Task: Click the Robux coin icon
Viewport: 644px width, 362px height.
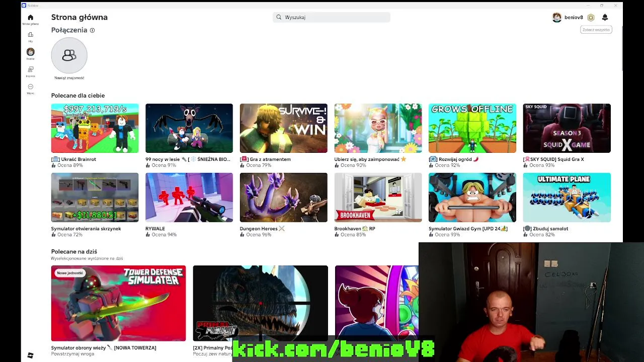Action: click(x=591, y=18)
